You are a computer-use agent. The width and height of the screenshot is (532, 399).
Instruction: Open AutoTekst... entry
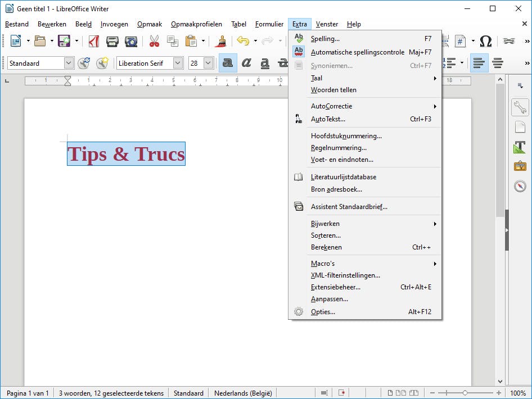pos(365,119)
